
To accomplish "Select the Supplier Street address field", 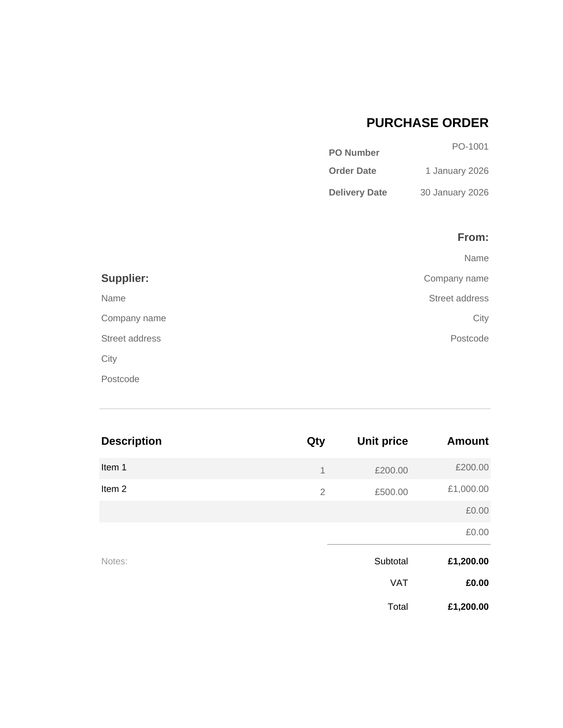I will click(x=131, y=338).
